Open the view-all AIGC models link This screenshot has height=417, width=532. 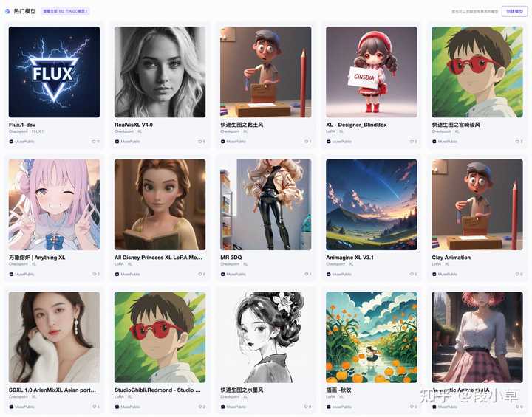[65, 11]
